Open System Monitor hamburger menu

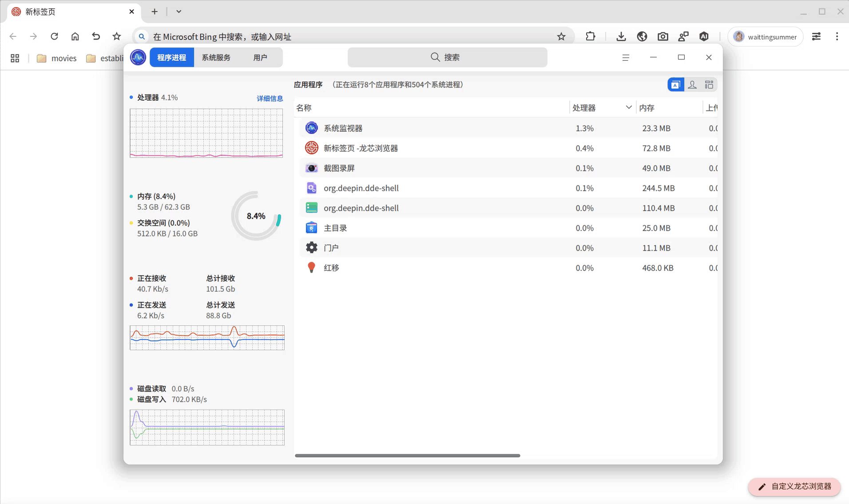click(626, 57)
